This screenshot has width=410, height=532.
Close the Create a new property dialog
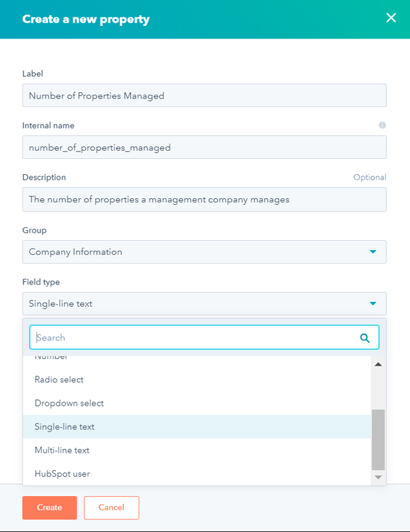click(x=391, y=18)
